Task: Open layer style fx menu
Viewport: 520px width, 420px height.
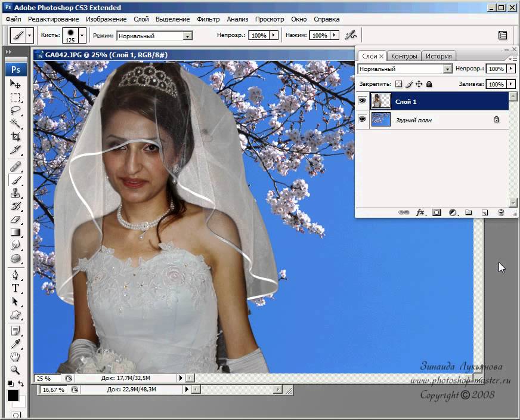Action: click(x=420, y=212)
